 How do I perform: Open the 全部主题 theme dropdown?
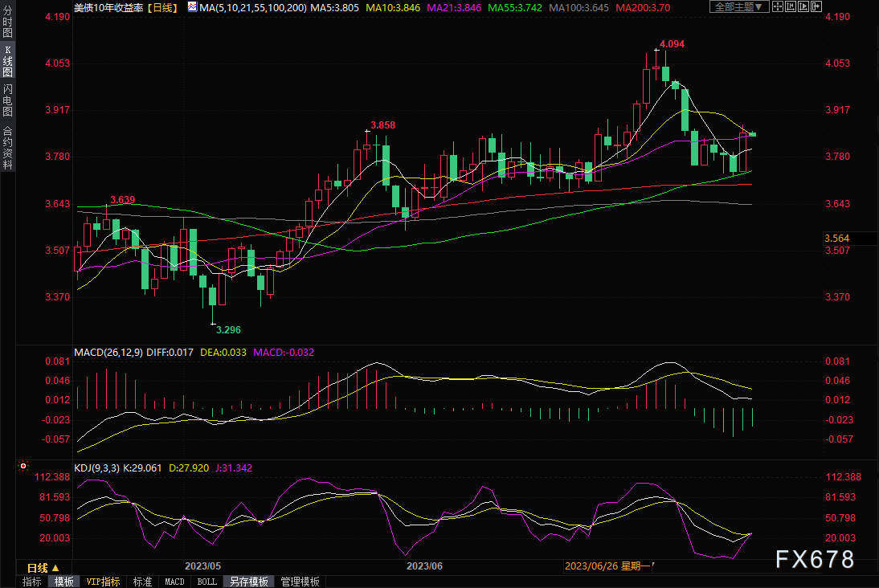(x=739, y=7)
